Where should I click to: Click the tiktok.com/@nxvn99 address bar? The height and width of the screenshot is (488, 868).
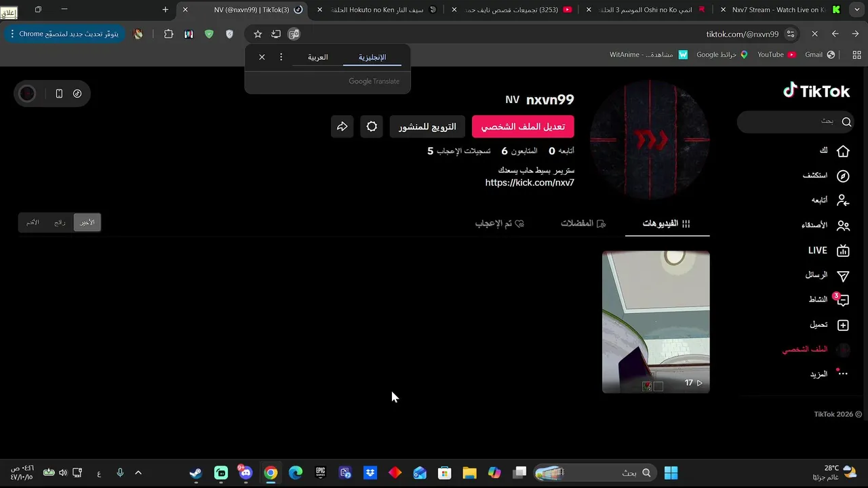(x=743, y=34)
